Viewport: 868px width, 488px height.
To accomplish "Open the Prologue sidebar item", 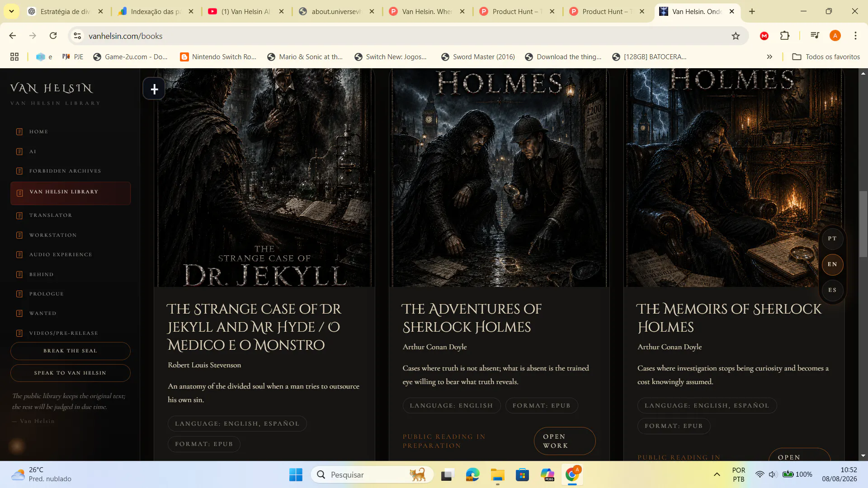I will pos(46,294).
